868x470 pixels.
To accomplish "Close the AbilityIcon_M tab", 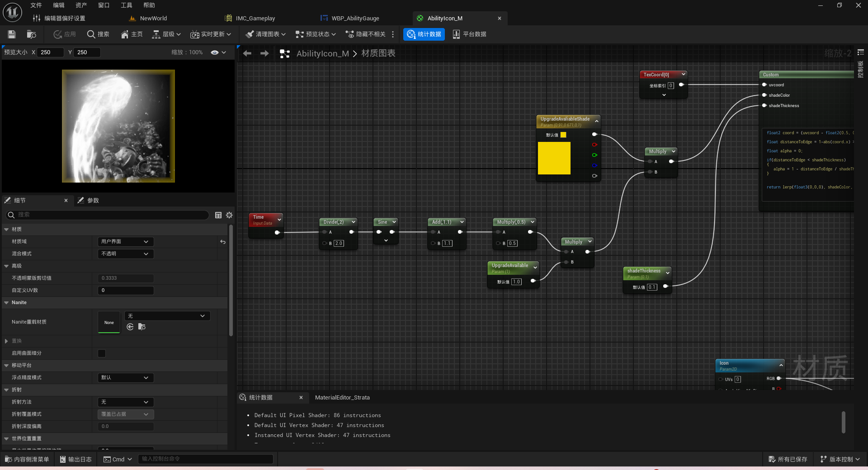I will pos(500,19).
